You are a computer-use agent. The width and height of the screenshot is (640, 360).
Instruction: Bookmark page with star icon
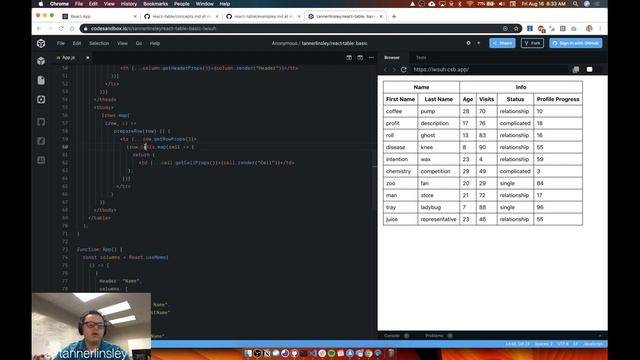coord(516,29)
